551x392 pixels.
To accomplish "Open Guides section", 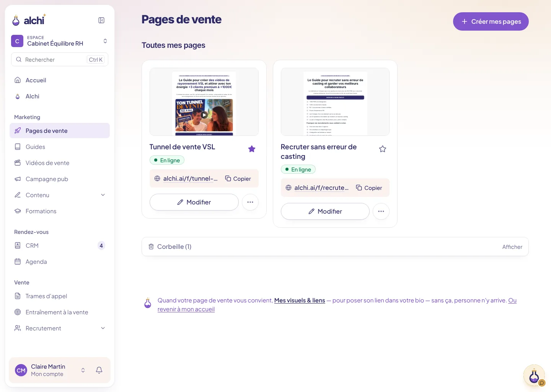I will click(x=60, y=147).
